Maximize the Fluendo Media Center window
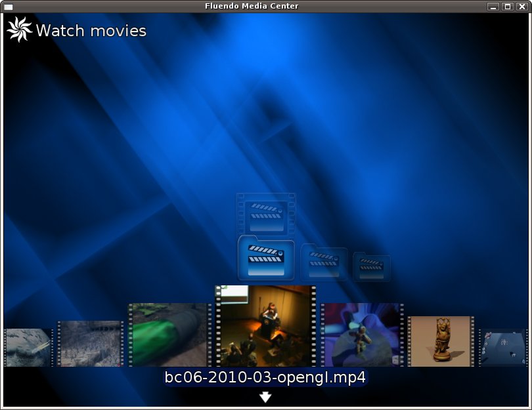This screenshot has width=532, height=410. pyautogui.click(x=508, y=7)
